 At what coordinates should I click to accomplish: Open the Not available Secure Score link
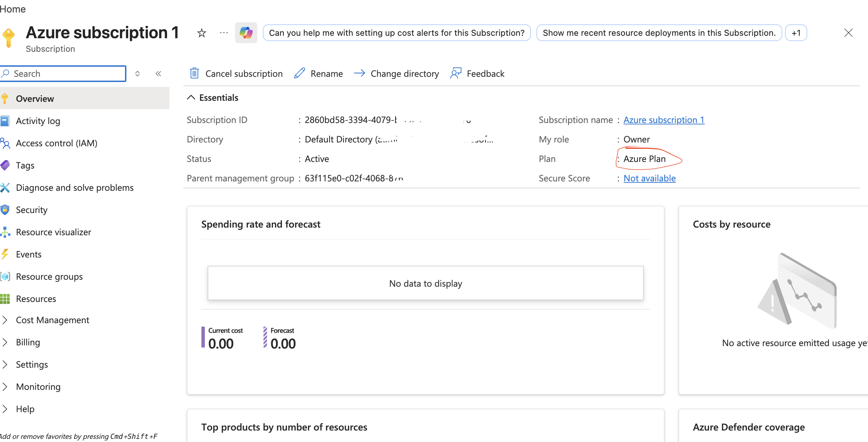(x=650, y=178)
